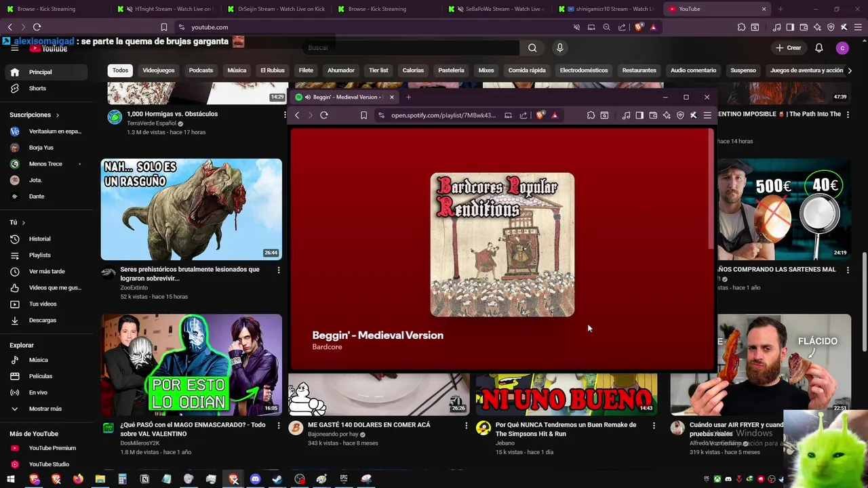
Task: Toggle the crossed-out eye icon in YouTube address bar
Action: (576, 27)
